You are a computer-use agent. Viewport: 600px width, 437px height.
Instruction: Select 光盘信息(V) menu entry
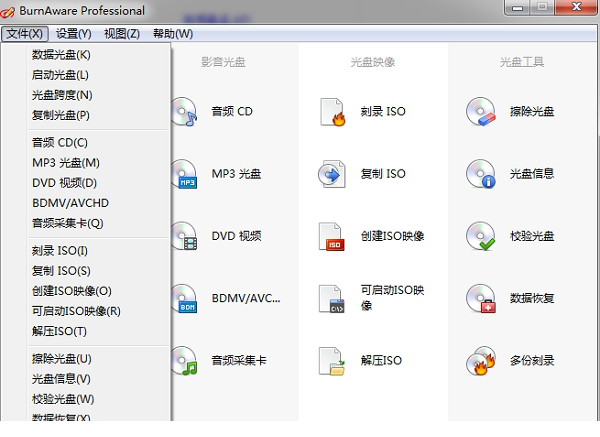point(61,379)
